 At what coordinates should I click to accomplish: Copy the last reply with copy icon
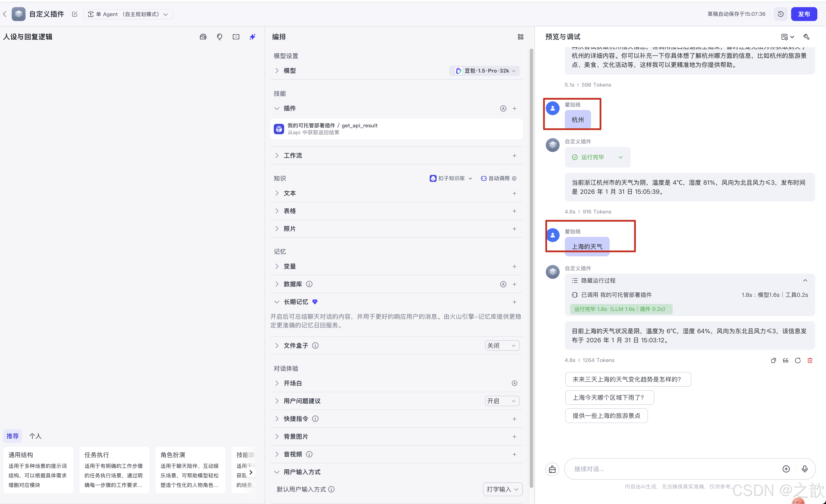pyautogui.click(x=773, y=360)
